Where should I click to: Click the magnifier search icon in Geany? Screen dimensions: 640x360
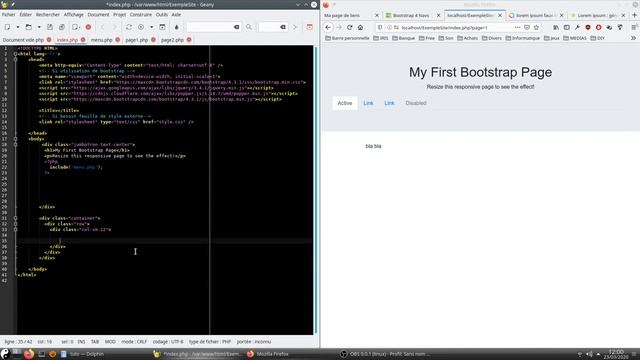249,27
